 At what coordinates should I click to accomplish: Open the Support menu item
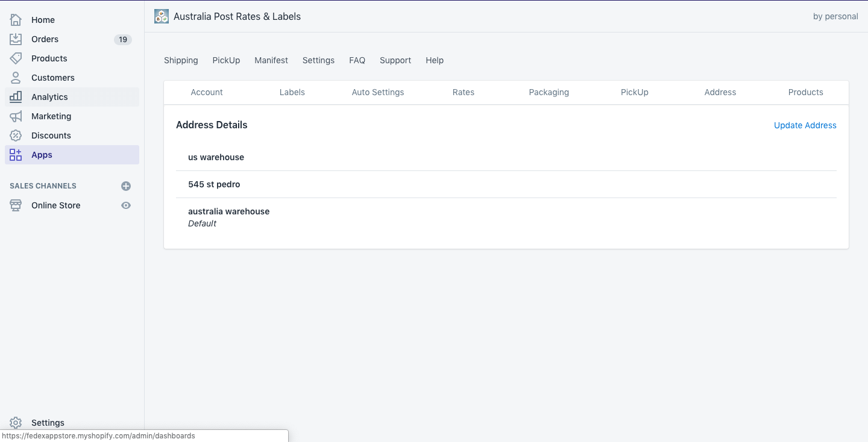coord(395,60)
